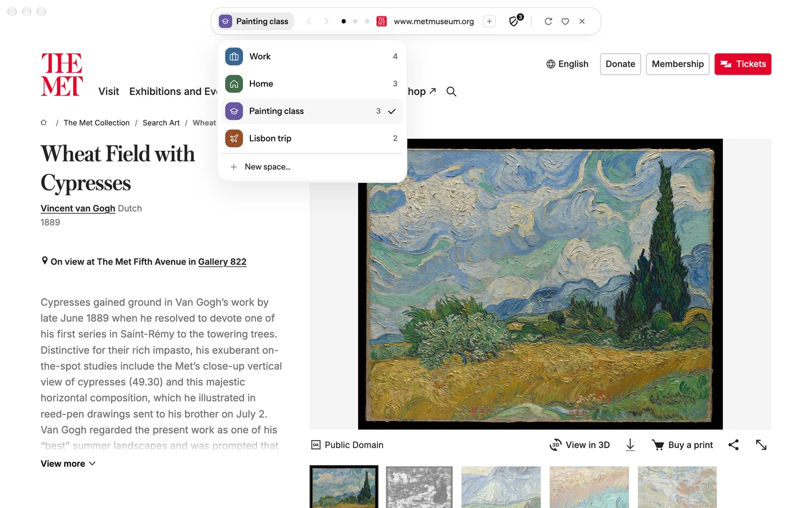812x508 pixels.
Task: Click The Met logo
Action: (x=62, y=75)
